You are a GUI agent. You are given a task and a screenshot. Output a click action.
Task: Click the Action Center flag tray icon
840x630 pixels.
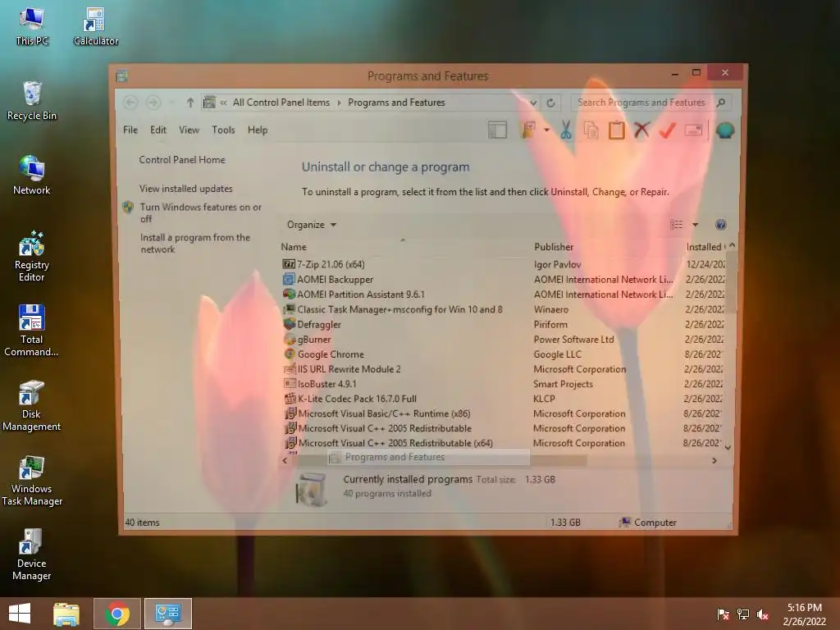723,614
